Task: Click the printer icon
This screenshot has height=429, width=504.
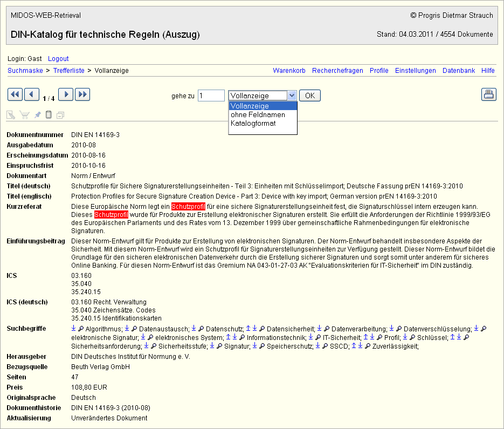Action: [488, 95]
